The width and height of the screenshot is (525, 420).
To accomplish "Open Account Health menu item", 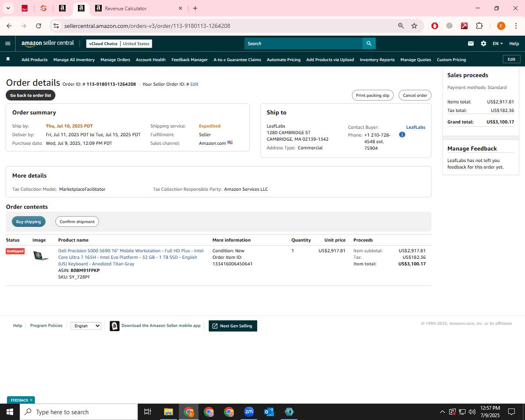I will click(151, 59).
